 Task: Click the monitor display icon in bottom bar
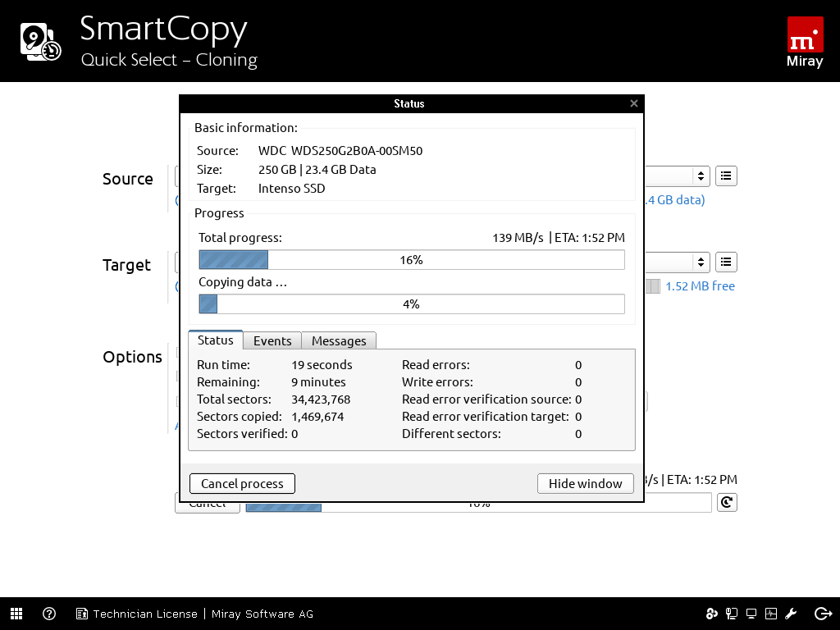(751, 614)
